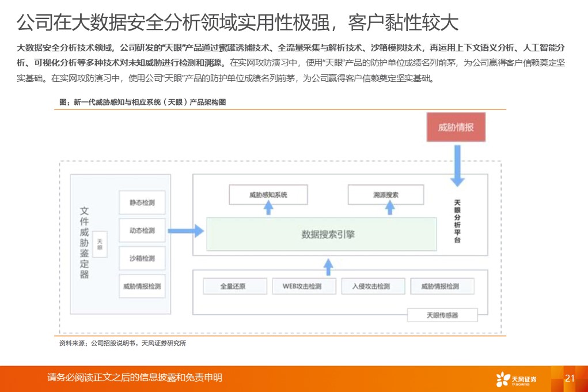The height and width of the screenshot is (392, 588).
Task: Select the 静态检测 box
Action: pyautogui.click(x=142, y=203)
